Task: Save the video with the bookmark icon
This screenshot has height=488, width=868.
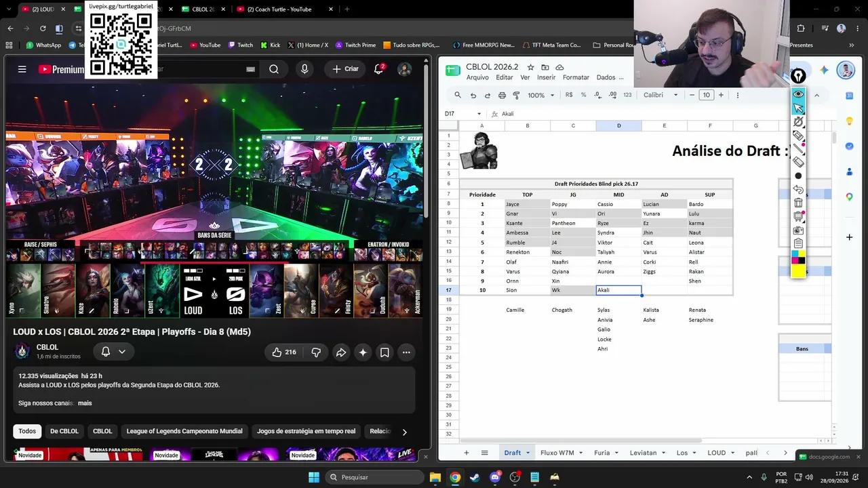Action: click(384, 352)
